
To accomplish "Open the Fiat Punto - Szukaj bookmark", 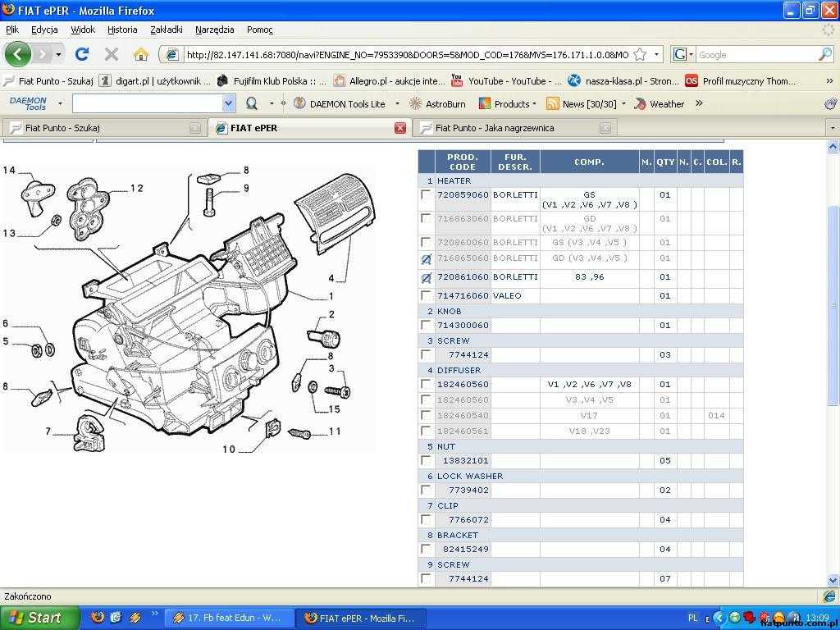I will (48, 81).
